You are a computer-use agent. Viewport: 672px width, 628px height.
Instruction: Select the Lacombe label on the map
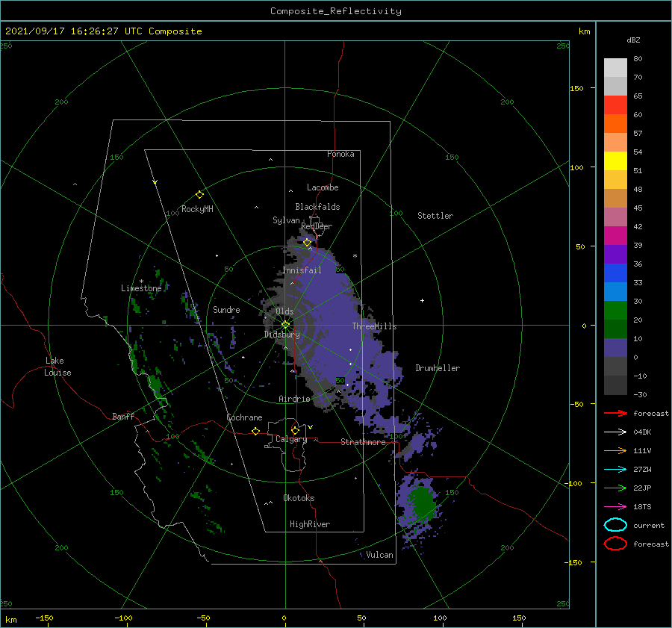(x=323, y=187)
